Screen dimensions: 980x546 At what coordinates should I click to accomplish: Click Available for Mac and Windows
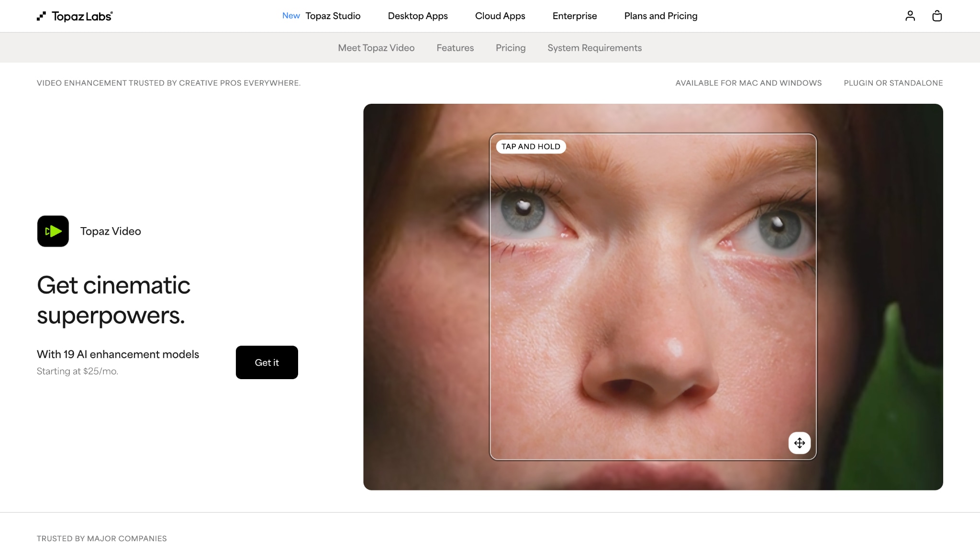point(748,83)
